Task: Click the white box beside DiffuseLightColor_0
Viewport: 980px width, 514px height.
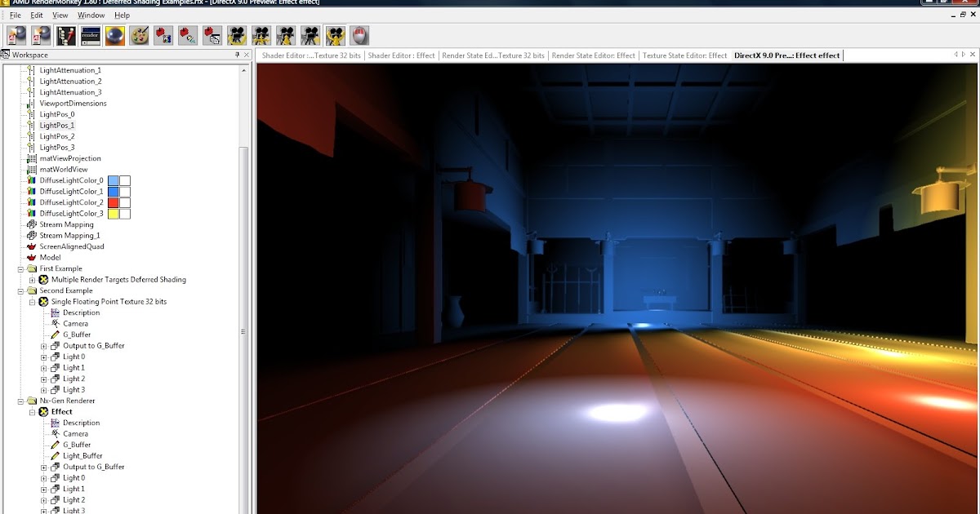Action: click(x=126, y=180)
